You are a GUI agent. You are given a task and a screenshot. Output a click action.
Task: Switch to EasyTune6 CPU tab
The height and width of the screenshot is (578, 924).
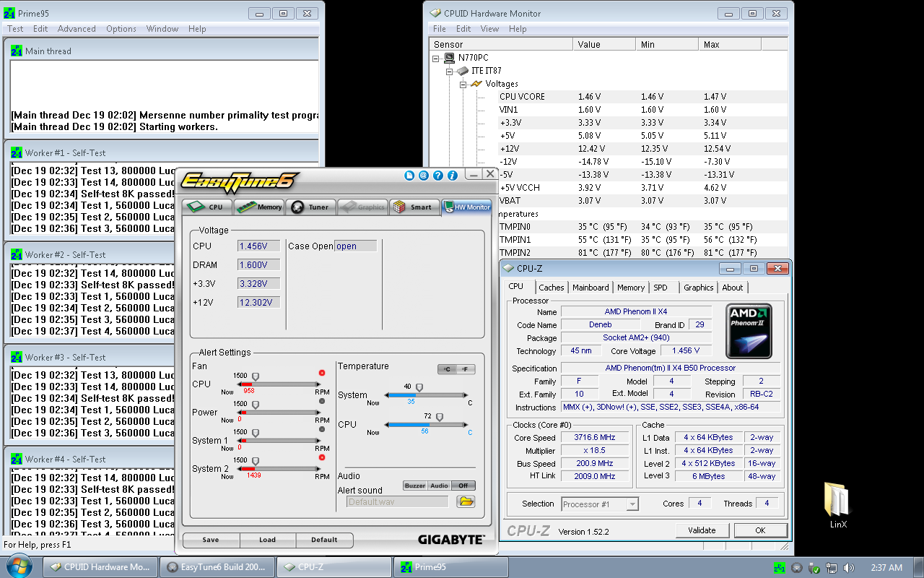click(x=206, y=207)
